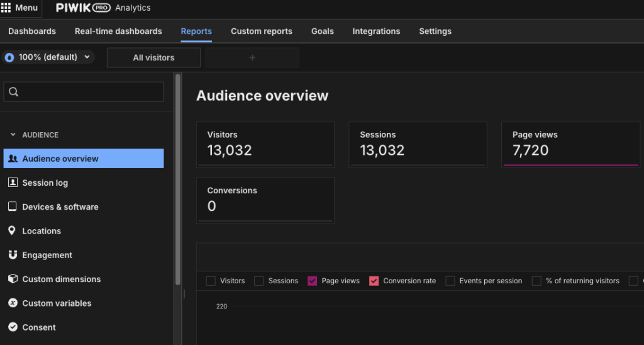Open the Goals tab
644x345 pixels.
coord(322,31)
